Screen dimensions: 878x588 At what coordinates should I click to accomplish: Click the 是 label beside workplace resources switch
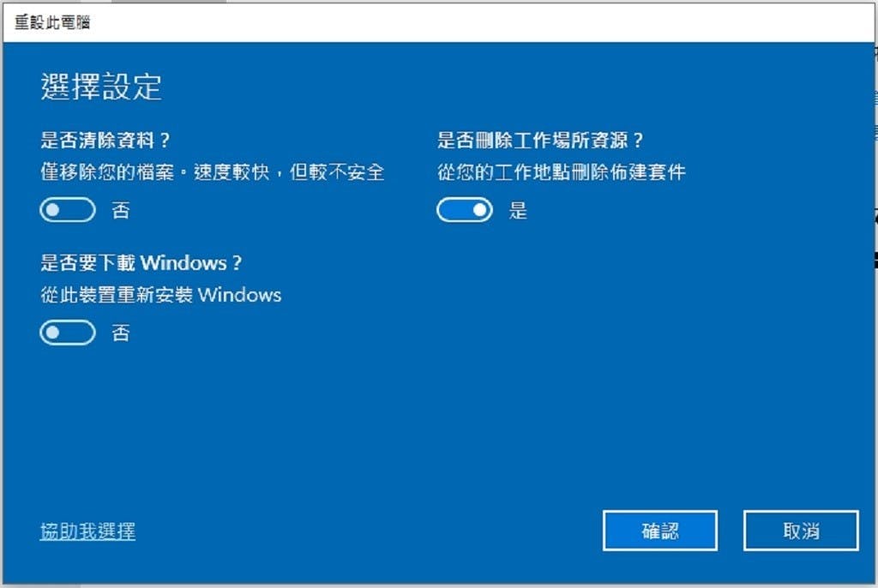(x=518, y=211)
